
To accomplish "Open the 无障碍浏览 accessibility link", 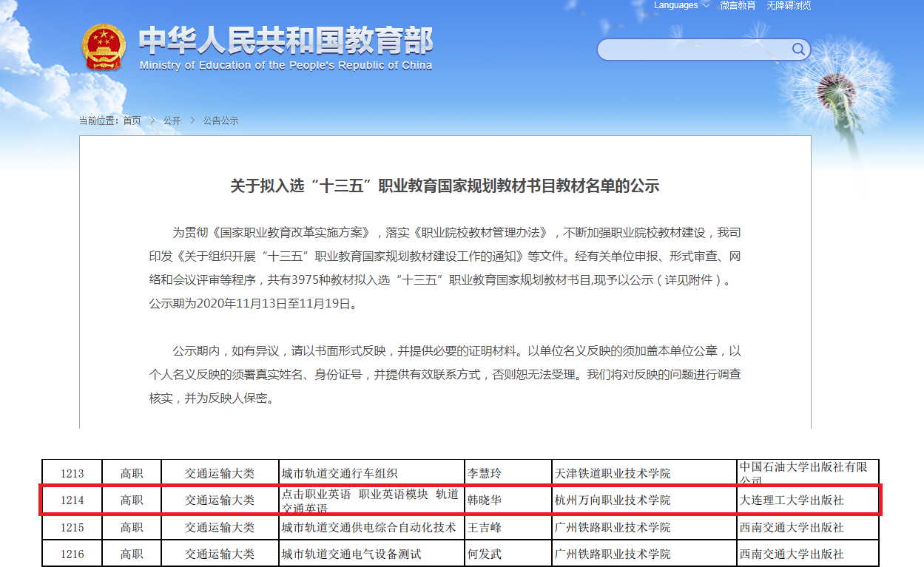I will [789, 6].
